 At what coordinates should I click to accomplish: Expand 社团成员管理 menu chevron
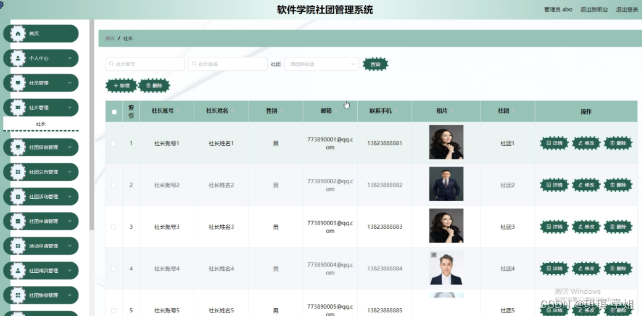tap(70, 270)
